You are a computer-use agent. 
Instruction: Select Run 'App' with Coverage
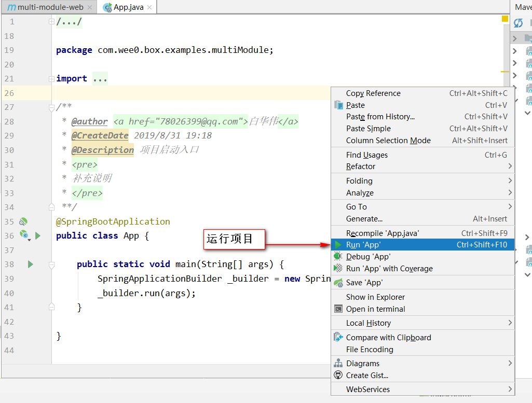pyautogui.click(x=389, y=269)
